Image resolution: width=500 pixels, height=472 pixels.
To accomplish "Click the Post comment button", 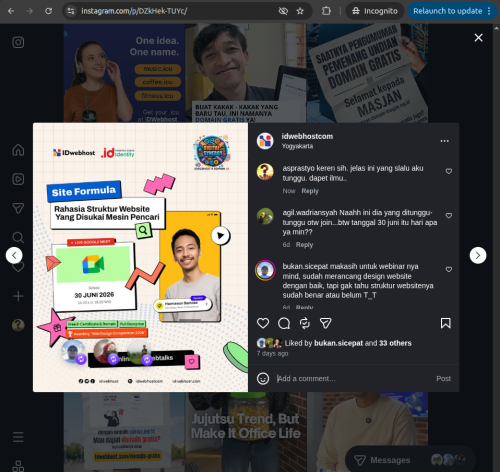I will click(x=443, y=378).
